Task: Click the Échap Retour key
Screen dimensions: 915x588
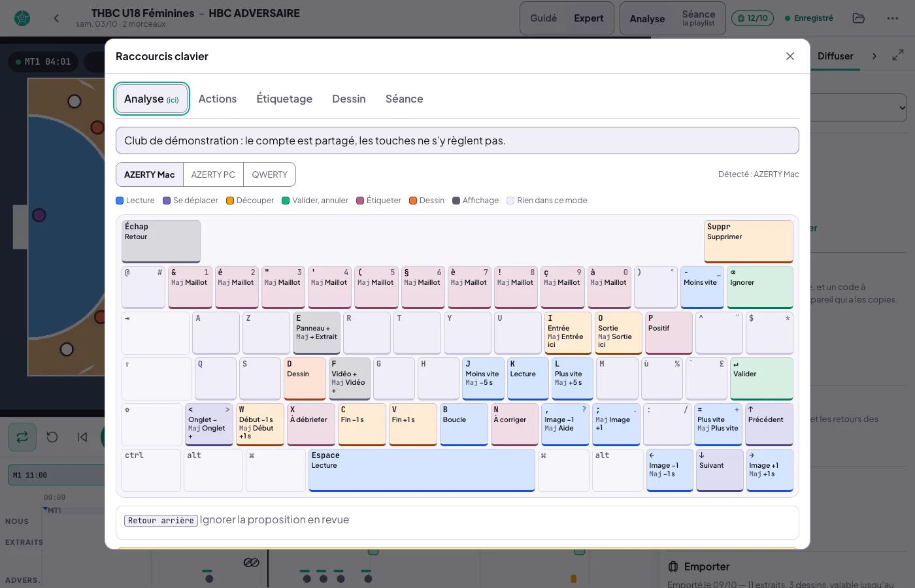Action: pyautogui.click(x=161, y=242)
